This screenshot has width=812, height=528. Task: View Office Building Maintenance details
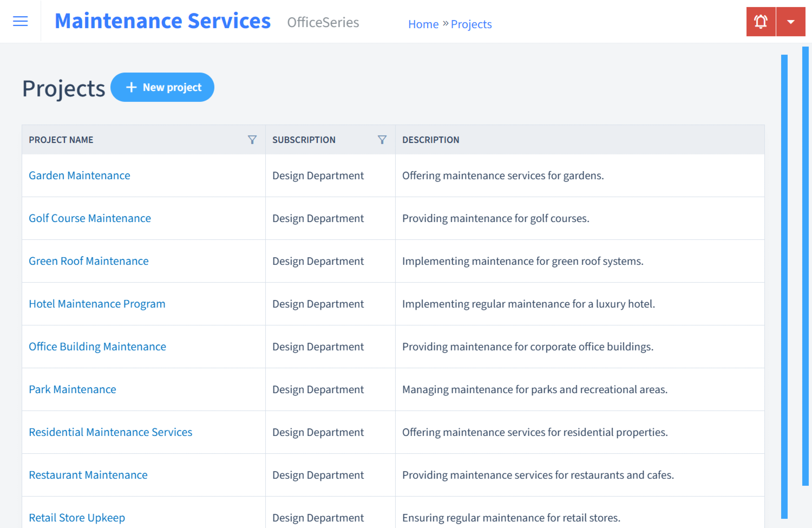tap(97, 347)
